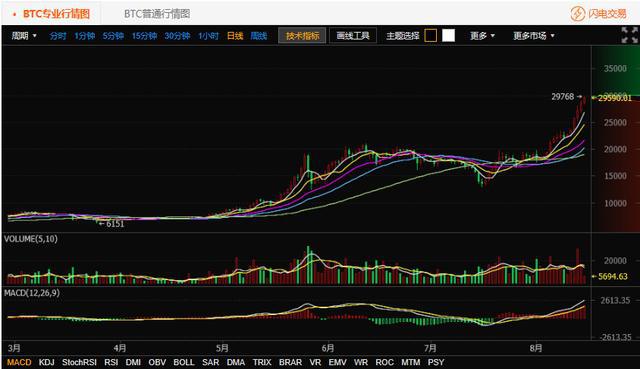This screenshot has height=369, width=640.
Task: Select the EMV indicator tab
Action: click(338, 362)
